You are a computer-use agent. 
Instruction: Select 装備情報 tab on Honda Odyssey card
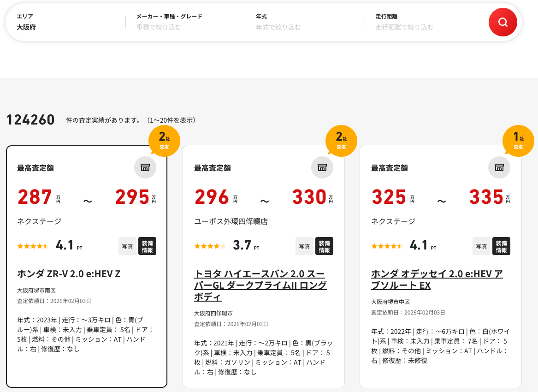pyautogui.click(x=501, y=246)
